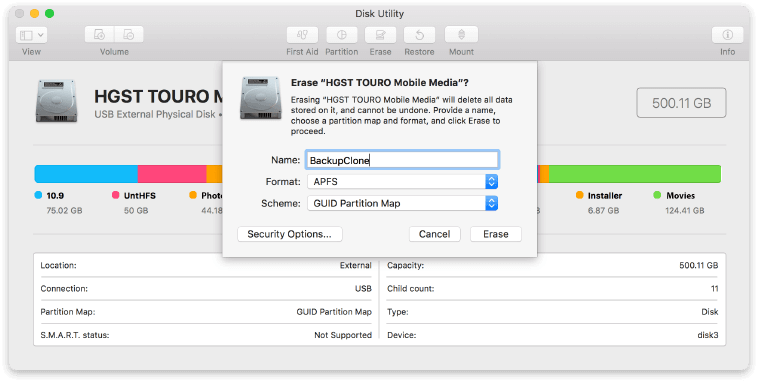Screen dimensions: 758x382
Task: Click the 6.87 GB size text
Action: (603, 211)
